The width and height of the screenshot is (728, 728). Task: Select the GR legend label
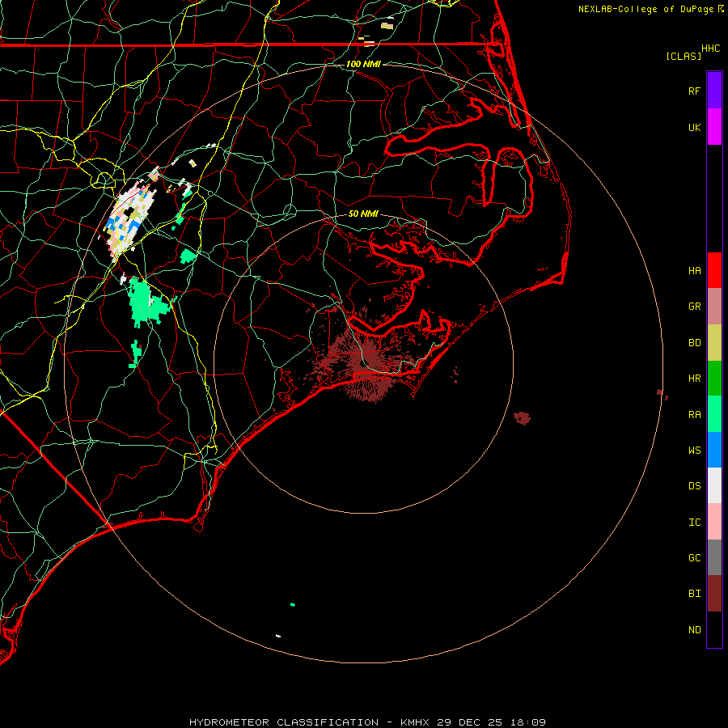(x=694, y=307)
